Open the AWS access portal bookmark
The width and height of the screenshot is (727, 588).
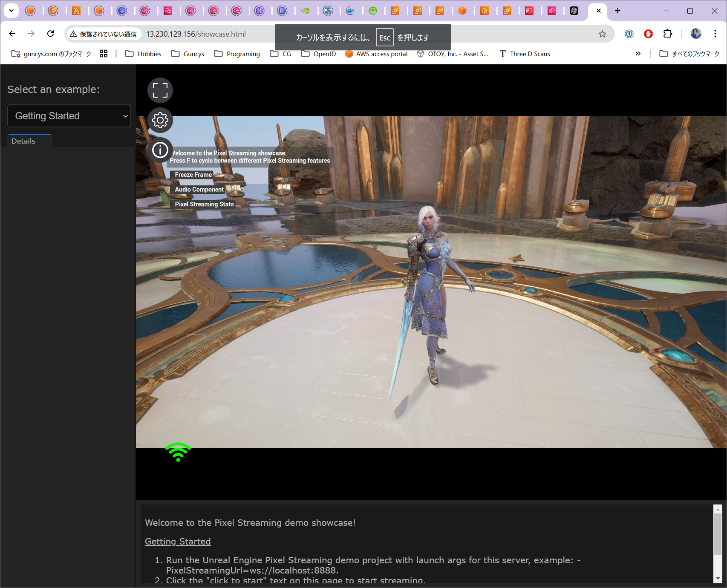pos(376,54)
